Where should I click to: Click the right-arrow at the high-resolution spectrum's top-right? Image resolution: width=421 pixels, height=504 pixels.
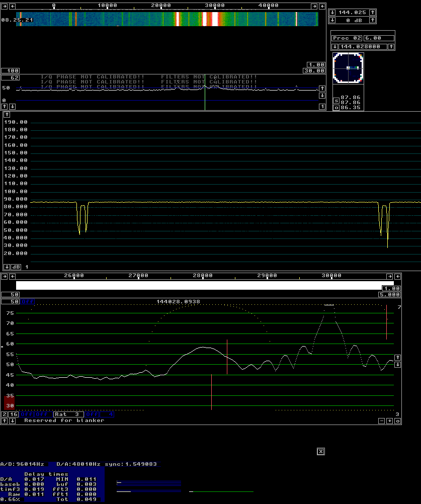tap(389, 277)
